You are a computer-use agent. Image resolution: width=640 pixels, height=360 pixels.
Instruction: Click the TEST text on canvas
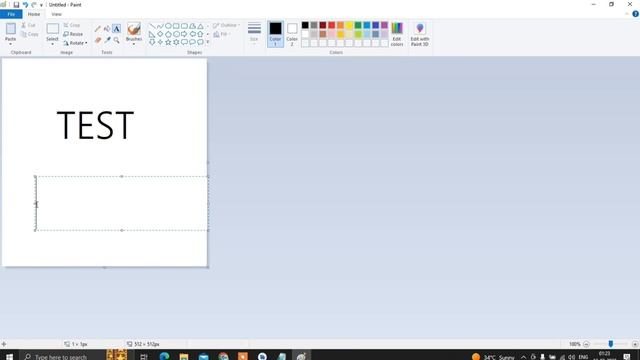(95, 125)
